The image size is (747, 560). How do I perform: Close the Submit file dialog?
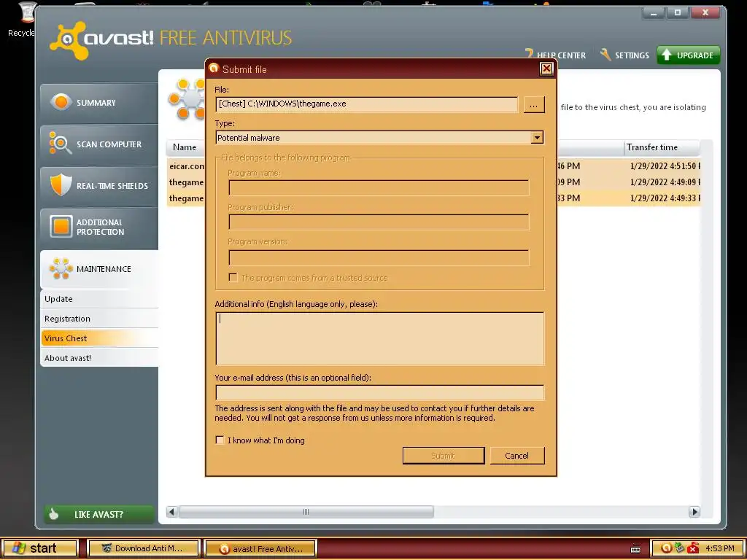(546, 69)
